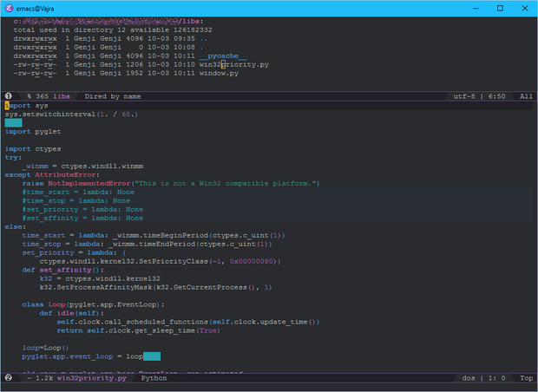
Task: Click the timeBeginPeriod line
Action: coord(154,235)
